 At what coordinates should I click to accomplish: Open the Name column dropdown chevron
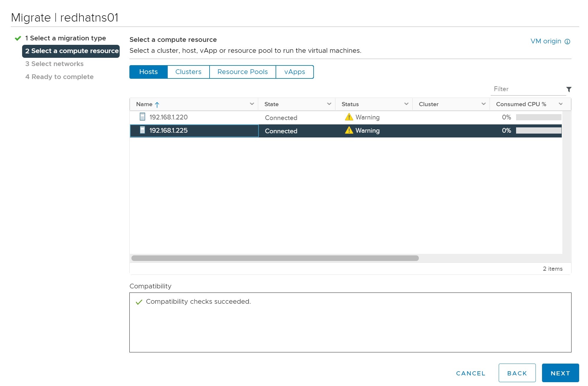252,104
